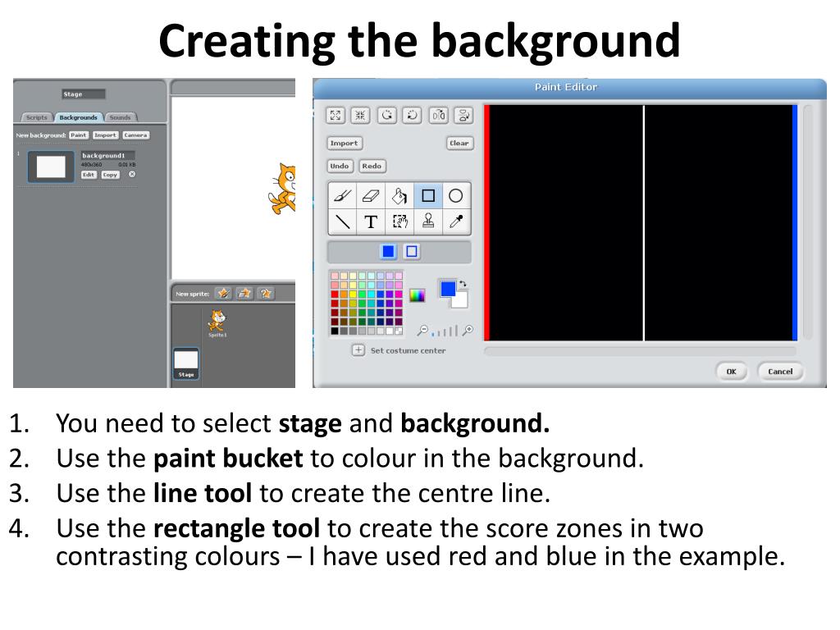The image size is (840, 630).
Task: Click the swap colors arrow icon
Action: 463,284
